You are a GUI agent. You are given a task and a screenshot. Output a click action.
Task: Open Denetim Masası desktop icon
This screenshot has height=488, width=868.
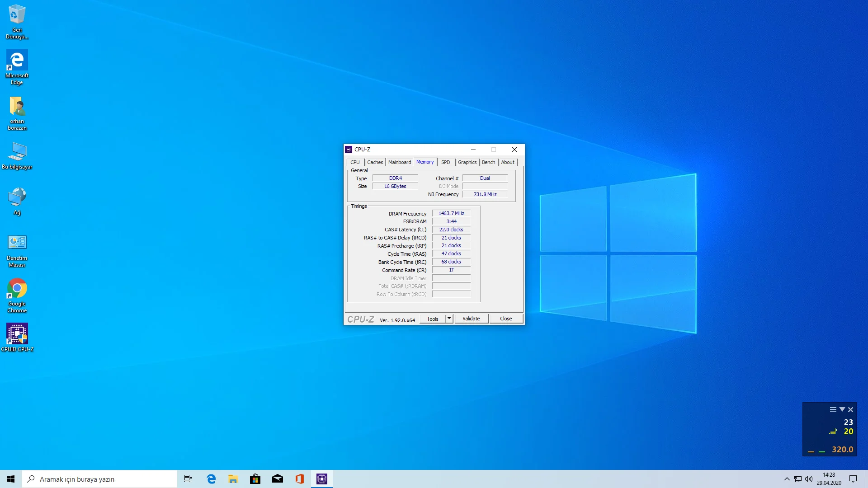(x=17, y=244)
